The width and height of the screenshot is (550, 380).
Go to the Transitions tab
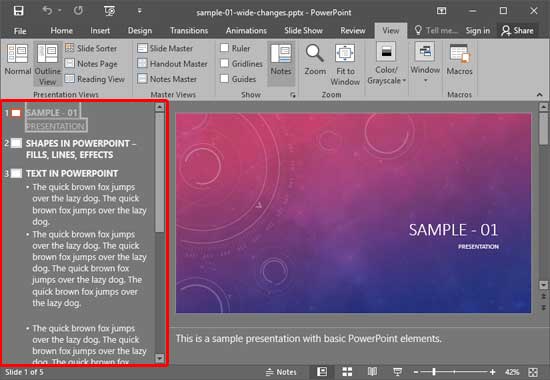tap(189, 31)
